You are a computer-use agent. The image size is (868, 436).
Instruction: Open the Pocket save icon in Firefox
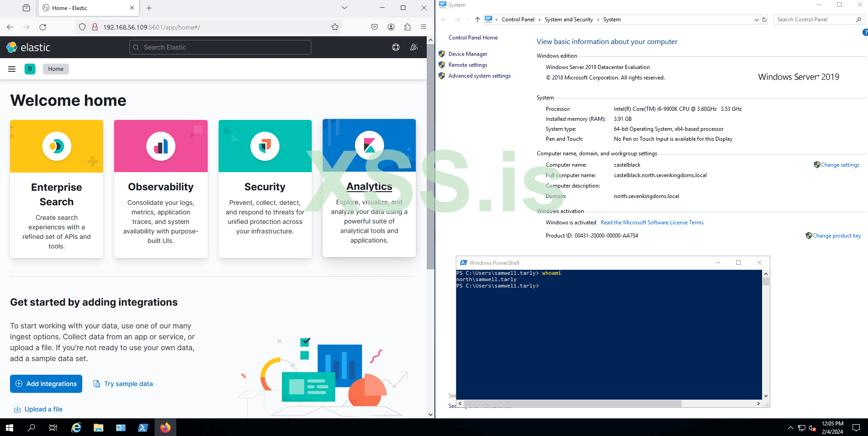374,27
